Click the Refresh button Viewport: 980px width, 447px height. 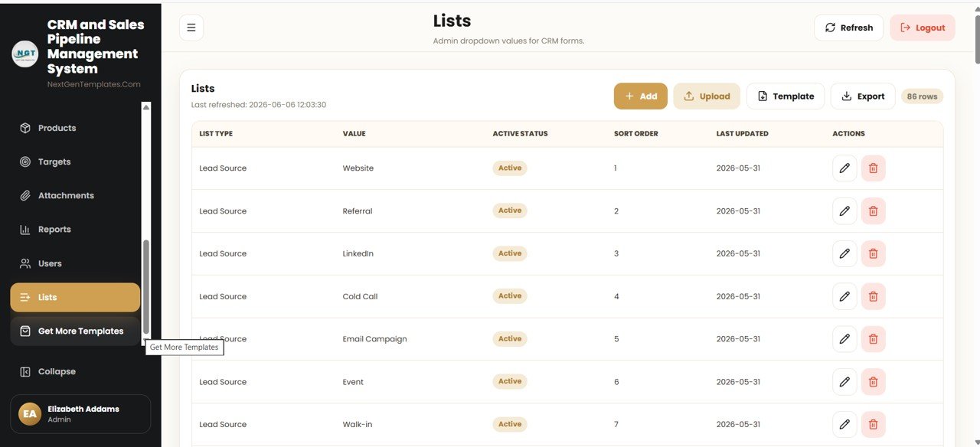pos(848,28)
